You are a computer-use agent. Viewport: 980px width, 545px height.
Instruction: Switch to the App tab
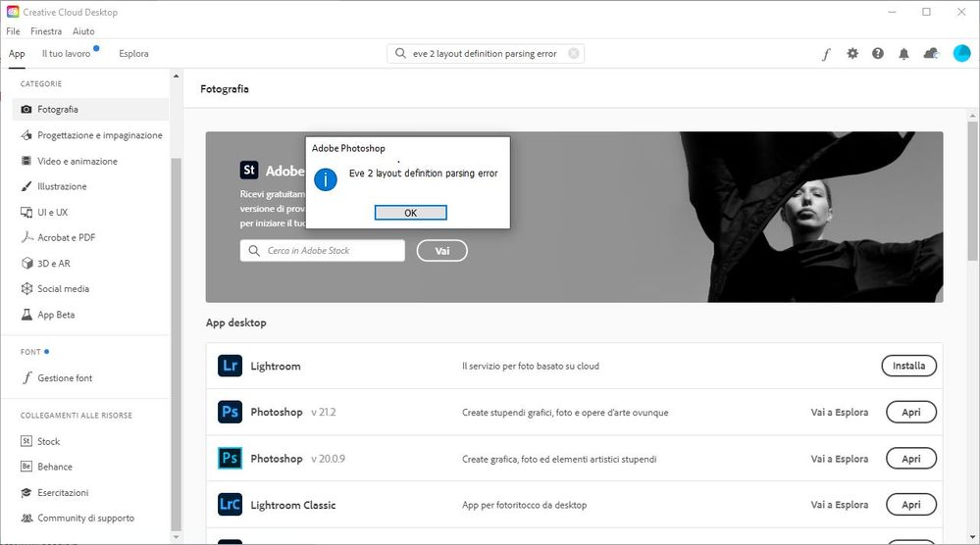tap(17, 54)
